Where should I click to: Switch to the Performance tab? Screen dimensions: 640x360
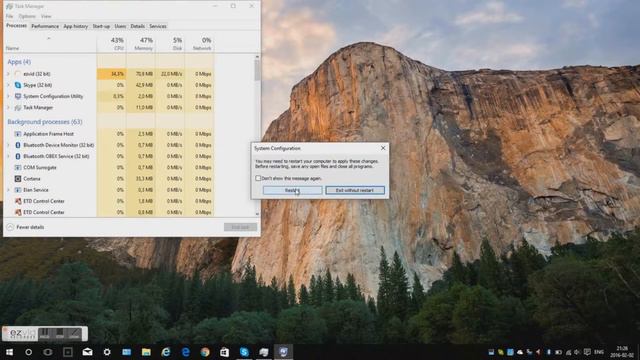[x=45, y=26]
